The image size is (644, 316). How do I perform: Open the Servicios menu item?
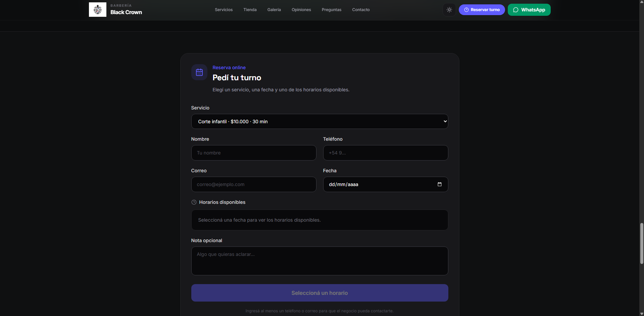pyautogui.click(x=224, y=10)
